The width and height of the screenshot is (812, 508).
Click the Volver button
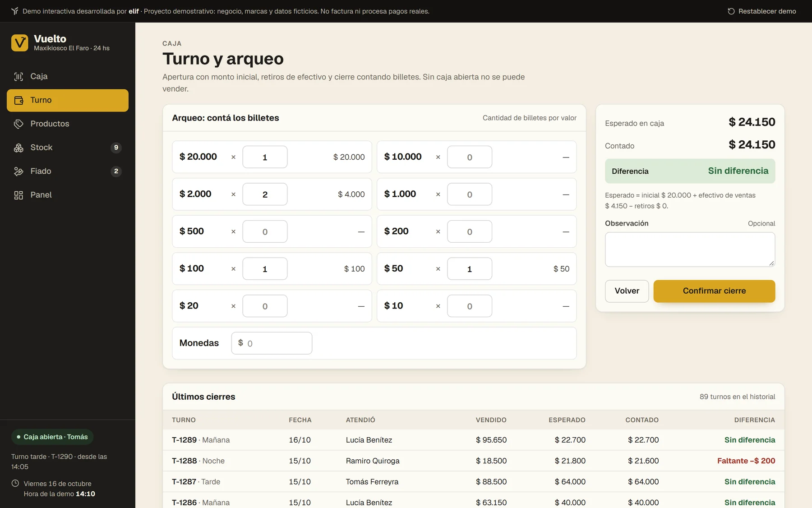click(x=627, y=291)
